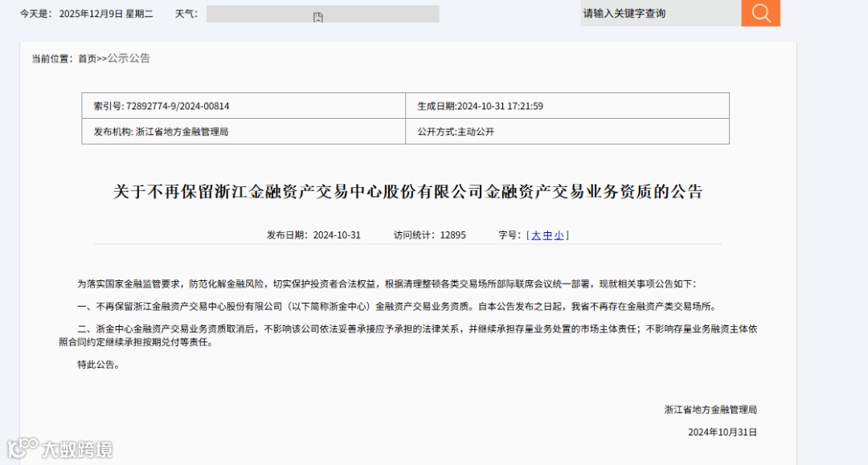Select index number 72892774-9/2024-00814 cell
The height and width of the screenshot is (465, 868).
244,105
